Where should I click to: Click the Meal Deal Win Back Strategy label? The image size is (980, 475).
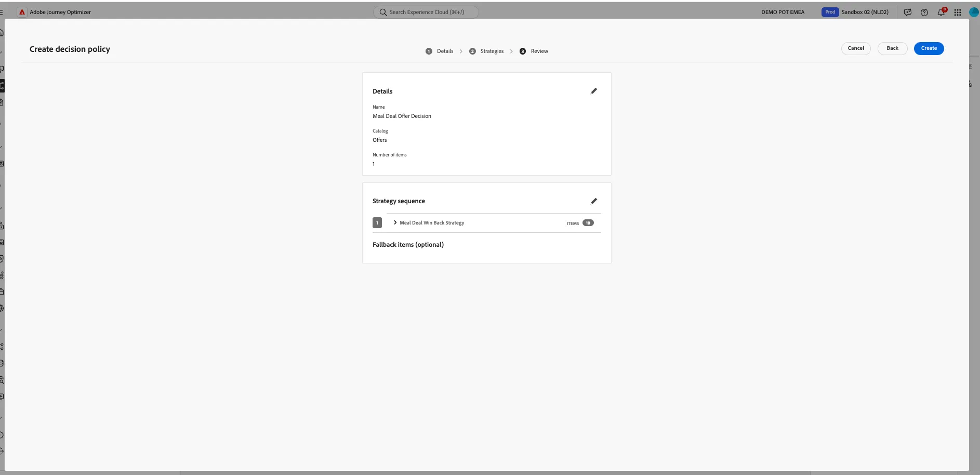[x=432, y=223]
